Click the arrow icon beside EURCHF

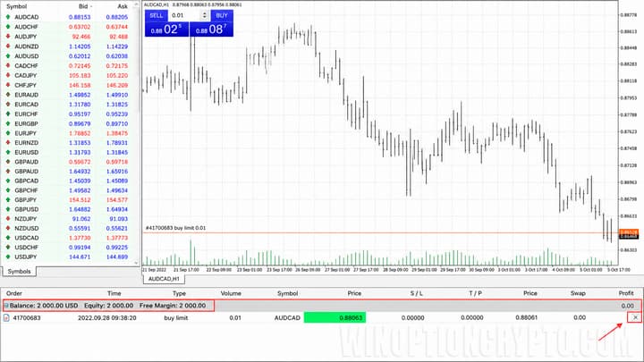(x=8, y=114)
